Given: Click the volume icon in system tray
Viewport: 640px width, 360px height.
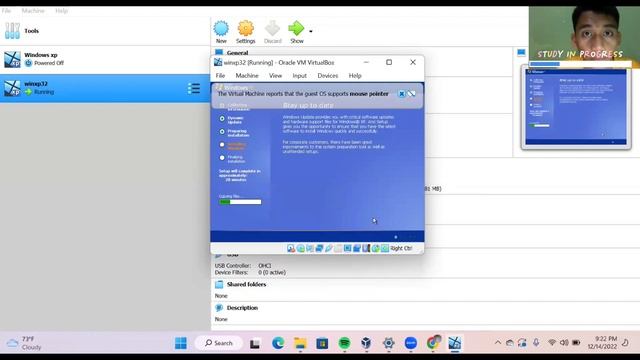Looking at the screenshot, I should [x=564, y=343].
